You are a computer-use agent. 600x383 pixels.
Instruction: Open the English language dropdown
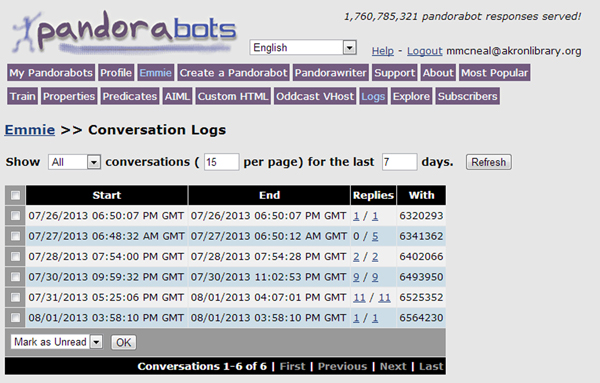coord(303,47)
